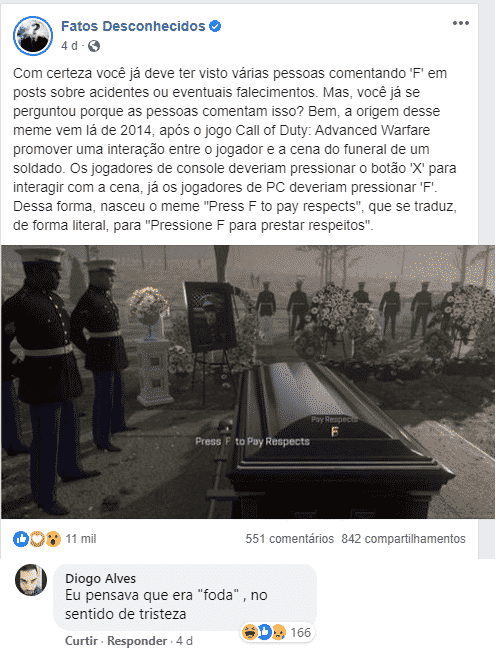496x652 pixels.
Task: Click the 11 mil reactions count
Action: pyautogui.click(x=81, y=539)
